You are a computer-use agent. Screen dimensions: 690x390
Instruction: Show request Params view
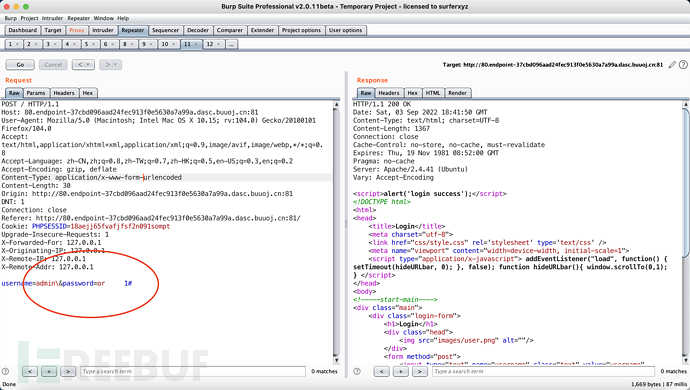click(x=36, y=93)
